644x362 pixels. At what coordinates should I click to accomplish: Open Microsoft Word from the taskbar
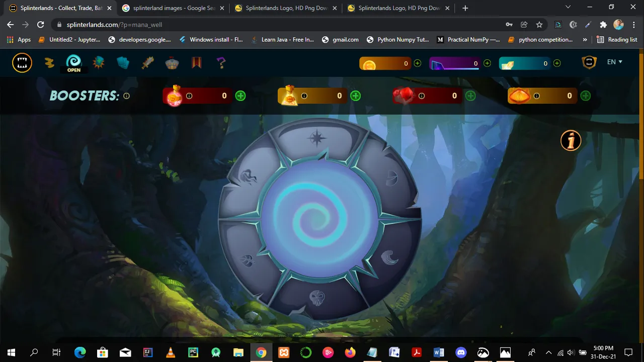pyautogui.click(x=438, y=352)
